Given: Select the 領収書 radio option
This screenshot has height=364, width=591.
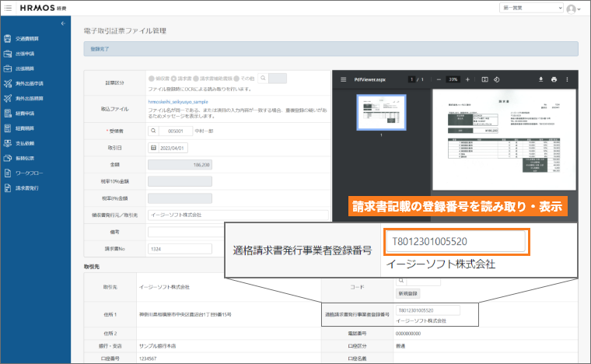Looking at the screenshot, I should (x=151, y=78).
